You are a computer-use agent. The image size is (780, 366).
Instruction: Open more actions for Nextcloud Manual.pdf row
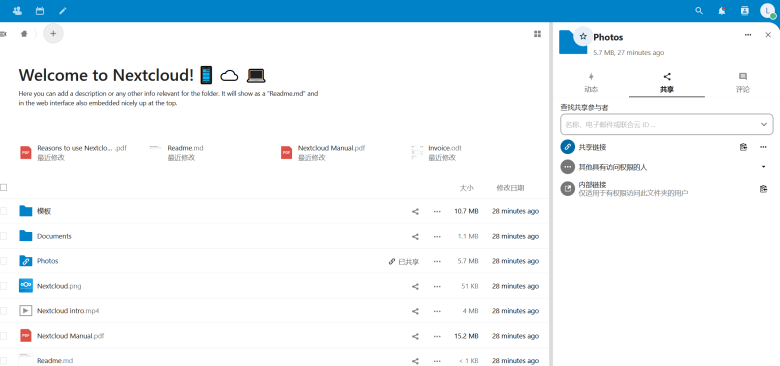(x=437, y=336)
